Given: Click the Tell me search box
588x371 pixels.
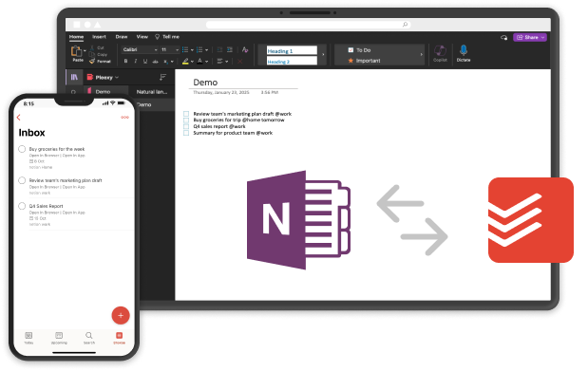Looking at the screenshot, I should coord(167,37).
